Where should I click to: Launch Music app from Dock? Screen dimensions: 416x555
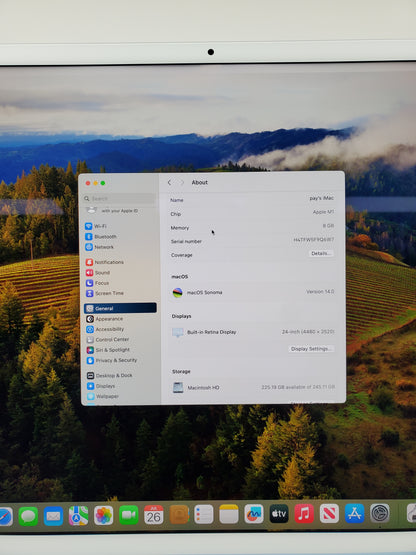click(304, 514)
